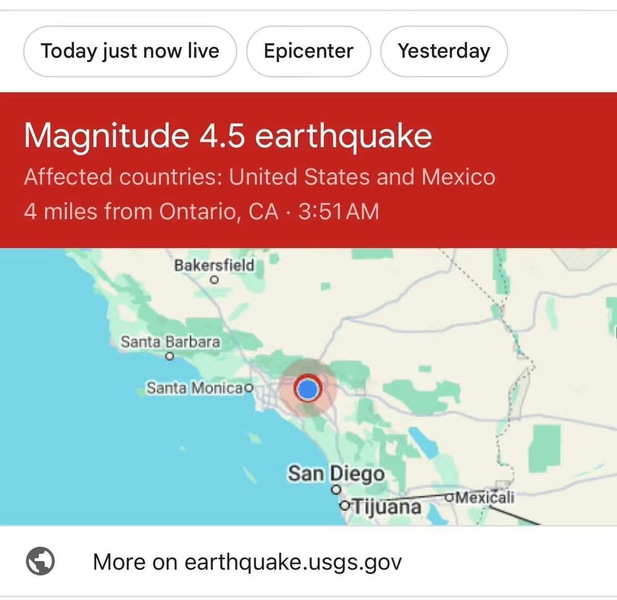Click the Santa Monica map label
The image size is (617, 600).
coord(194,387)
